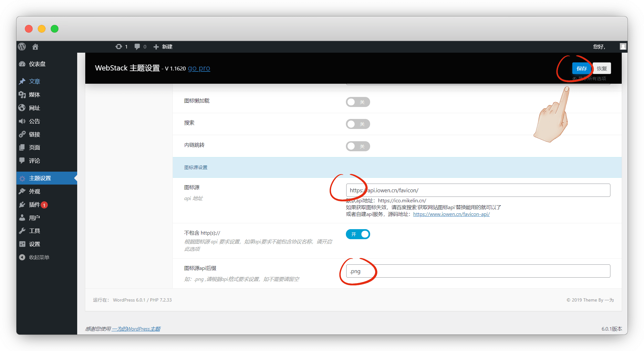Select 主题设置 in sidebar menu
The height and width of the screenshot is (351, 644).
point(40,178)
